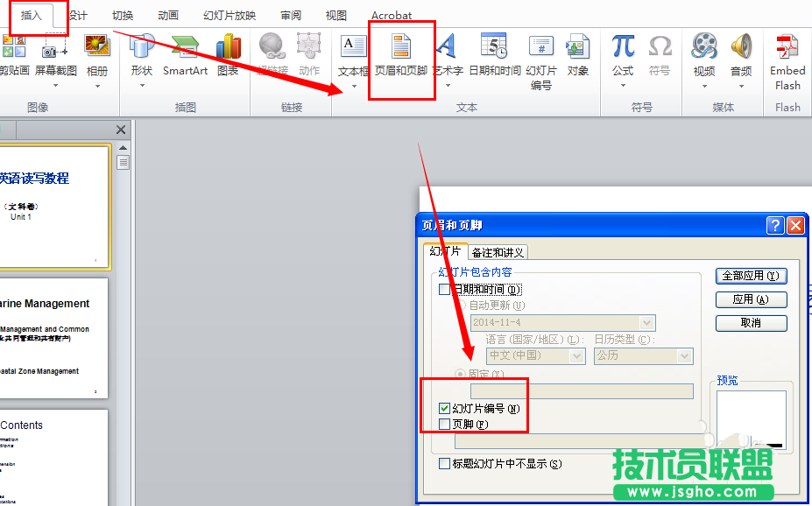Click the Symbol (符号) omega icon
The height and width of the screenshot is (506, 812).
[x=660, y=46]
